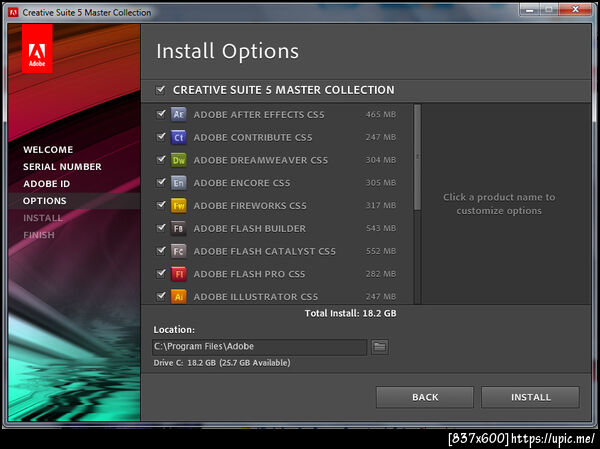
Task: Uncheck Adobe Fireworks CS5 checkbox
Action: pos(161,205)
